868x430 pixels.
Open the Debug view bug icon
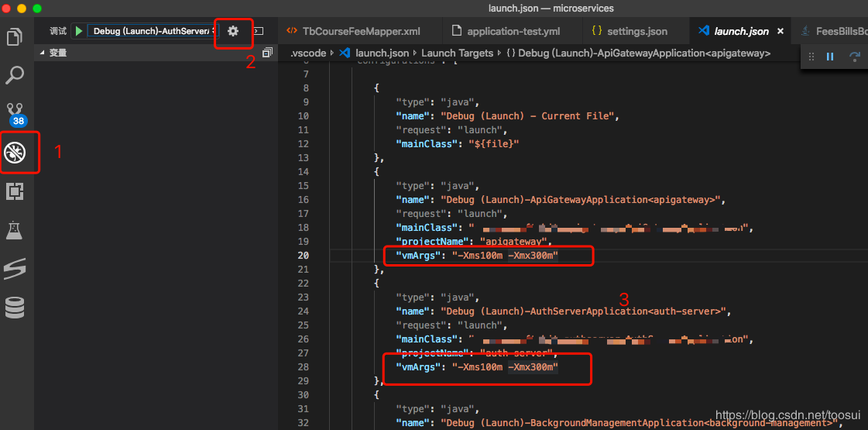click(x=15, y=153)
